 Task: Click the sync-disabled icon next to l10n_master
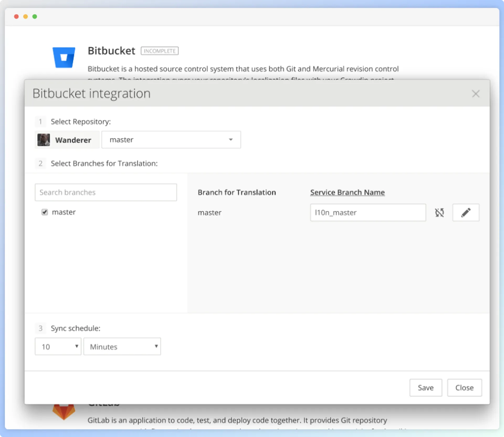tap(439, 212)
